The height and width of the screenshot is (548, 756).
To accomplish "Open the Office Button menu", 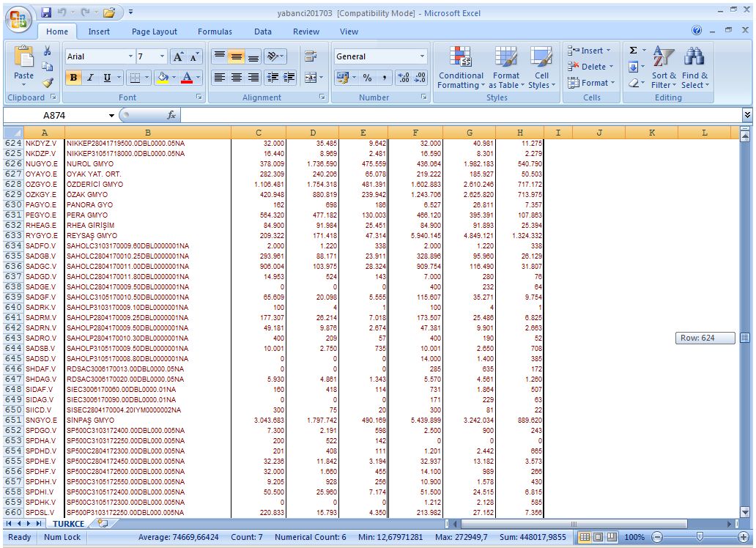I will click(18, 20).
